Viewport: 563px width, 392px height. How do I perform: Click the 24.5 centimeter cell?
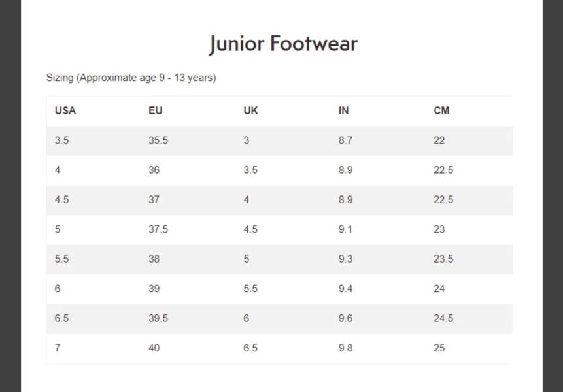click(443, 318)
